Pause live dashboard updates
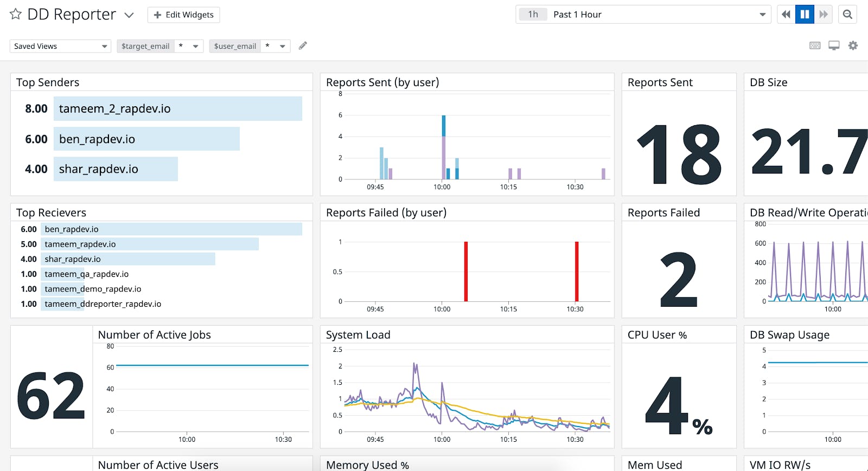 [x=805, y=15]
